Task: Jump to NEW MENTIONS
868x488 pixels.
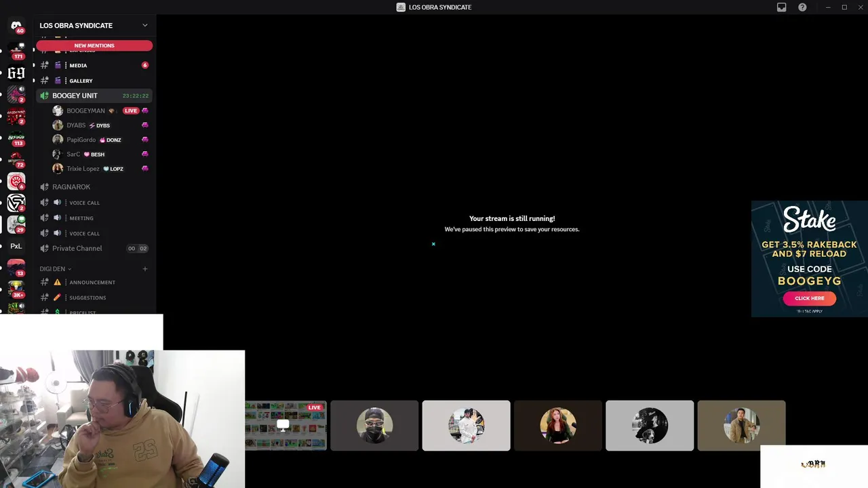Action: click(94, 45)
